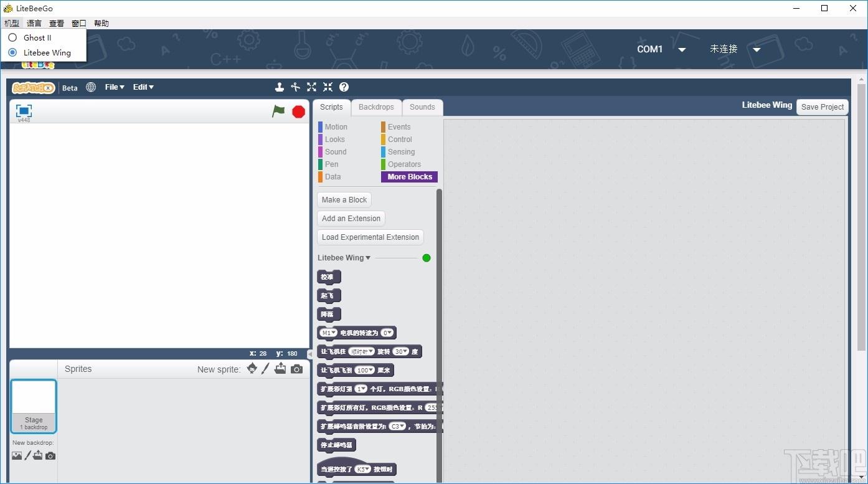Open the 机型 menu
The width and height of the screenshot is (868, 484).
12,23
